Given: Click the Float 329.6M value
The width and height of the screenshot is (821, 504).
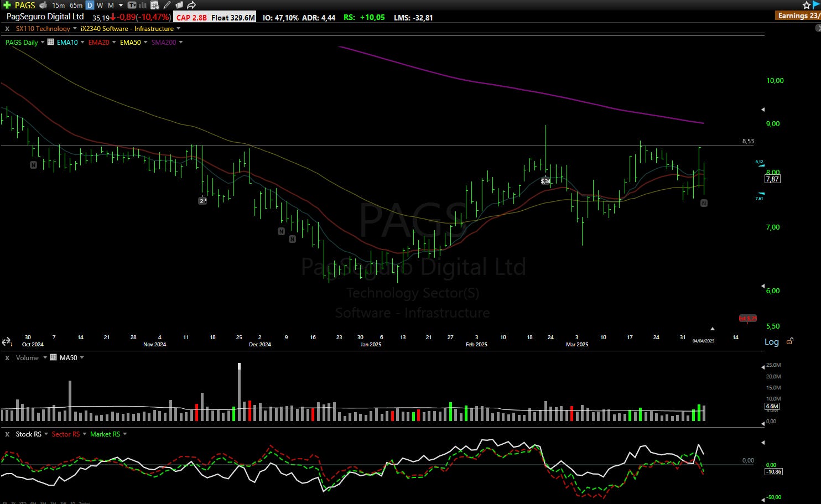Looking at the screenshot, I should pyautogui.click(x=233, y=18).
